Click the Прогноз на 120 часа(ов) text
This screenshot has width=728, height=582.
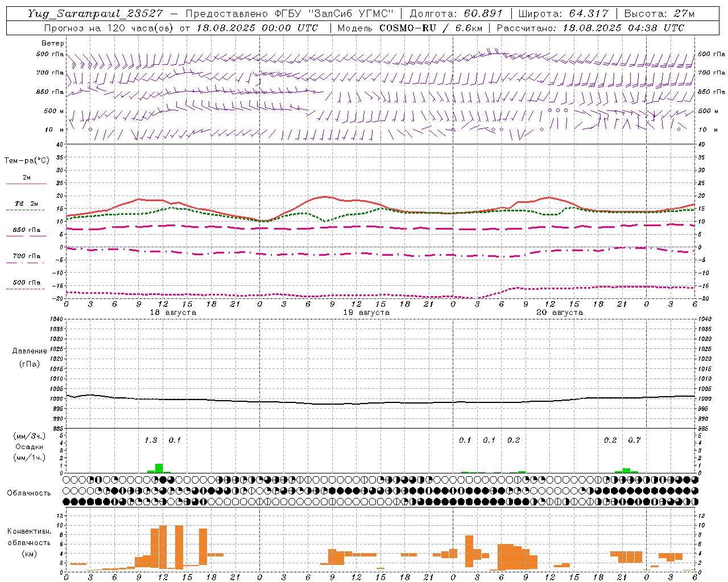coord(110,28)
